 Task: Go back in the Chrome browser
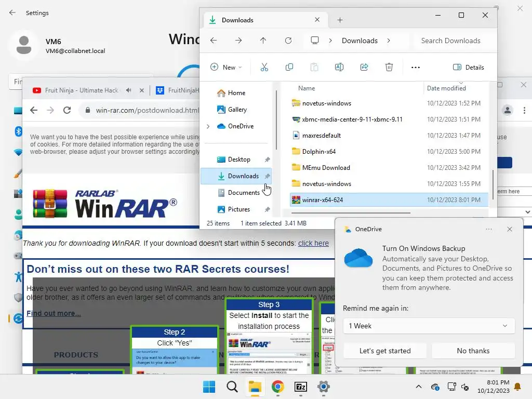[x=34, y=110]
